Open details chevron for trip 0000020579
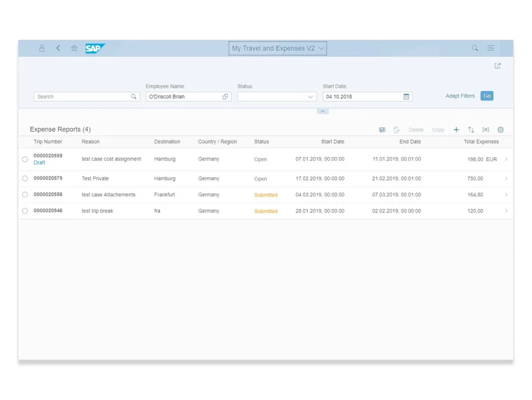The height and width of the screenshot is (400, 532). pos(506,178)
